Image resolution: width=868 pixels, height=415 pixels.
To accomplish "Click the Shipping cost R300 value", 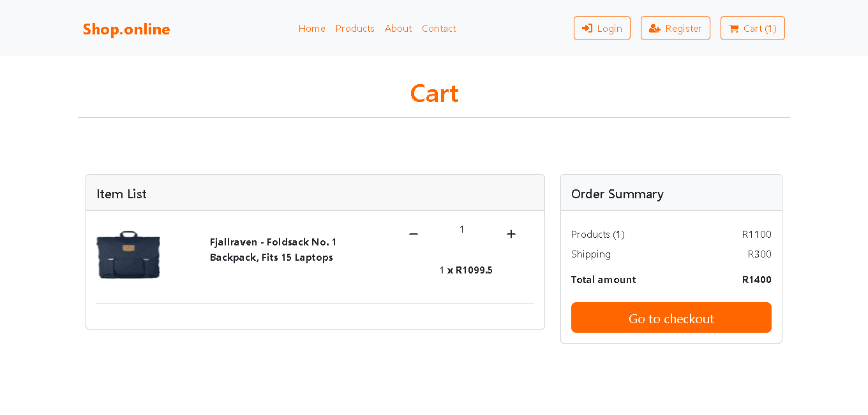I will coord(759,254).
